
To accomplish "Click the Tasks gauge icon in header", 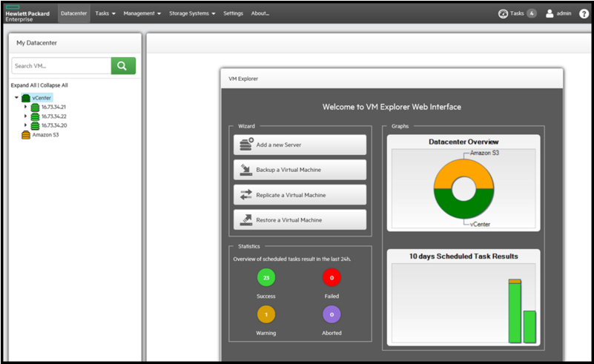I will click(x=503, y=13).
